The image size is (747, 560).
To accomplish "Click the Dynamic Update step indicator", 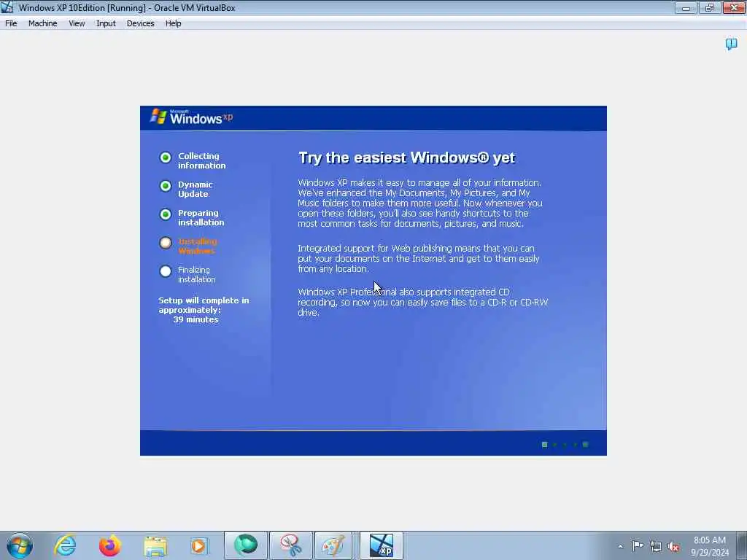I will pyautogui.click(x=166, y=186).
